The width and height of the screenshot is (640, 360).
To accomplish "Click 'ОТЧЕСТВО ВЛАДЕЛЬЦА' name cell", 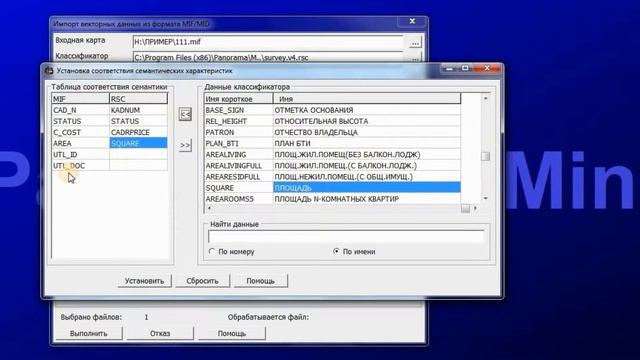I will click(367, 132).
